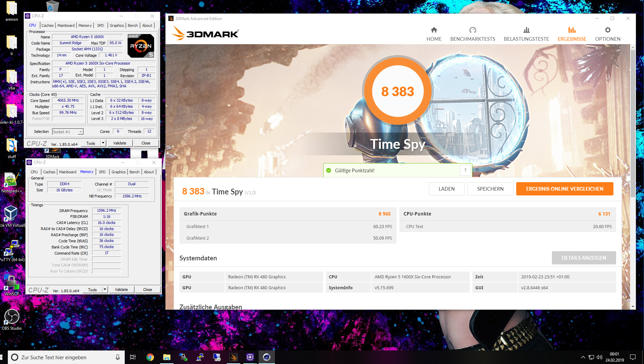Click the Ryzen 5 processor logo
Screen dimensions: 644x364
pyautogui.click(x=141, y=46)
